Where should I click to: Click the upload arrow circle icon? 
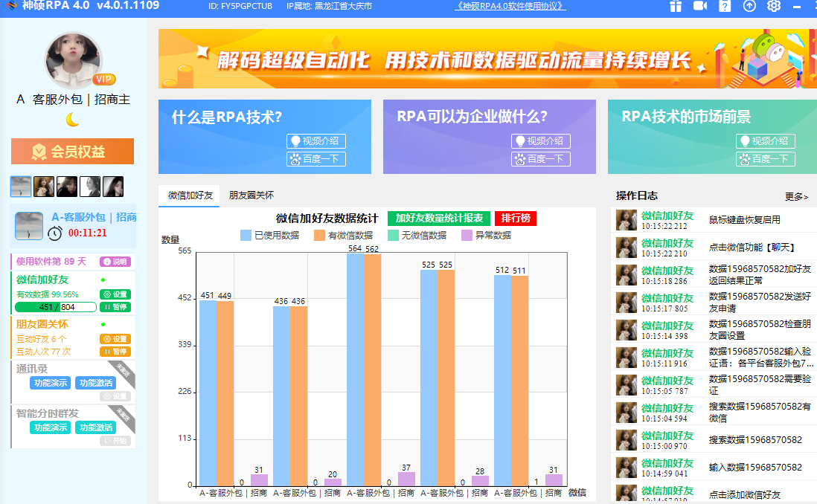coord(749,6)
